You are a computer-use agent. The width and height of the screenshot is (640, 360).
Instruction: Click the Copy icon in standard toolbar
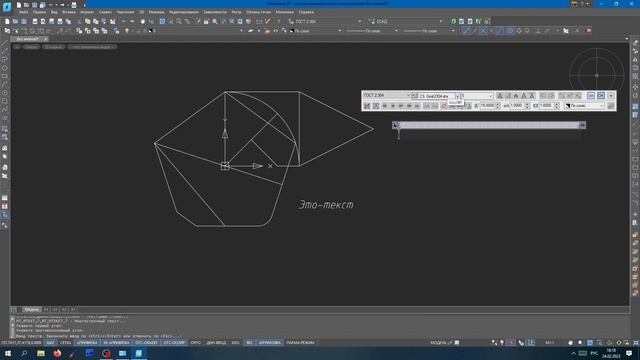coord(87,21)
